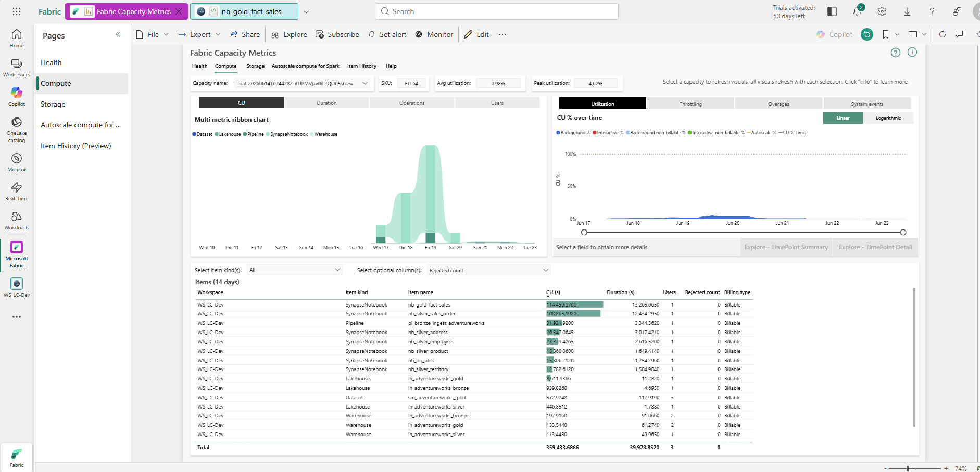
Task: Expand the bookmark options chevron
Action: tap(897, 34)
